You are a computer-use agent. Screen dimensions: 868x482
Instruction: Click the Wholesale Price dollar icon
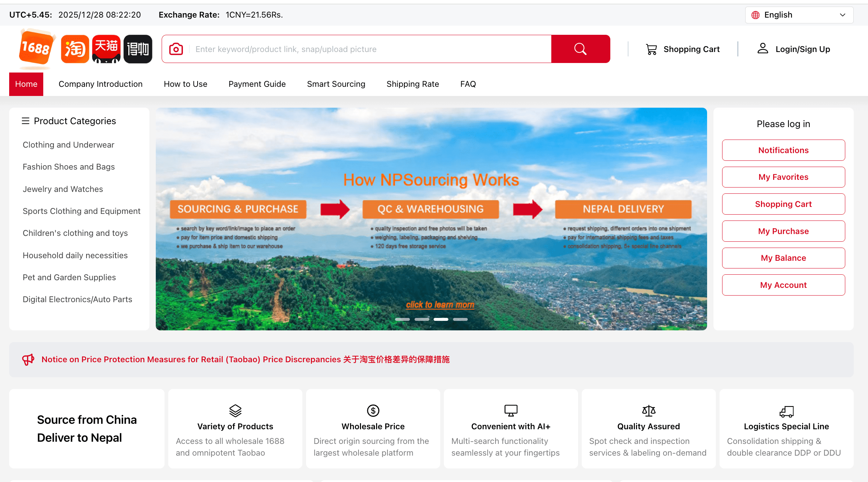point(373,410)
